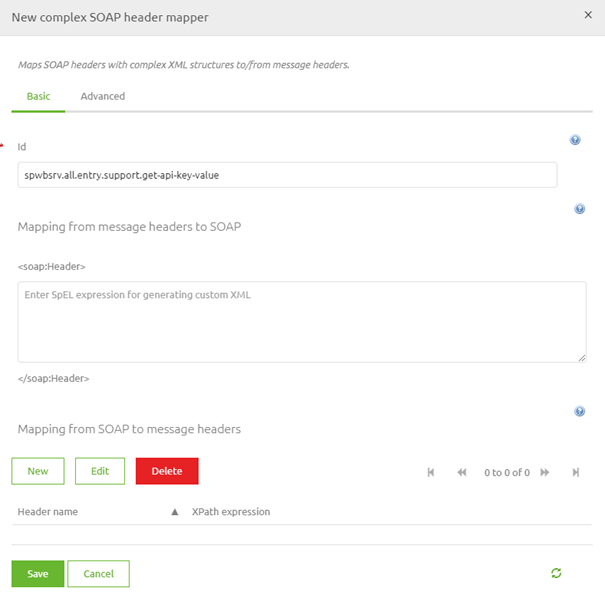Image resolution: width=605 pixels, height=598 pixels.
Task: Click into the Id text field
Action: 287,175
